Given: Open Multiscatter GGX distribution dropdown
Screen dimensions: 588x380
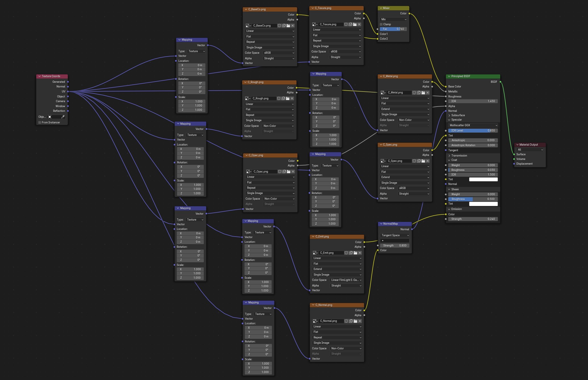Looking at the screenshot, I should pyautogui.click(x=473, y=125).
